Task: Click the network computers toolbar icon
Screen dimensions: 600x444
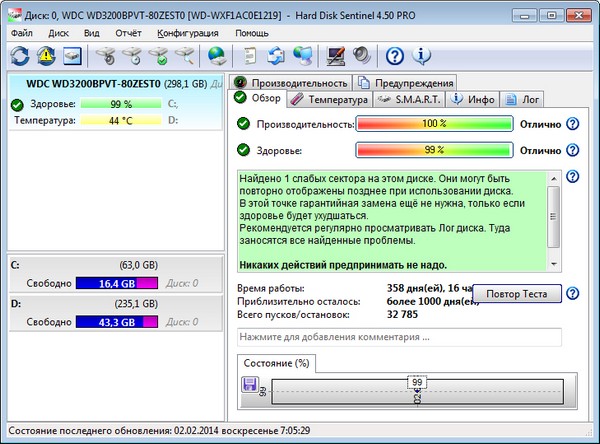Action: [302, 55]
